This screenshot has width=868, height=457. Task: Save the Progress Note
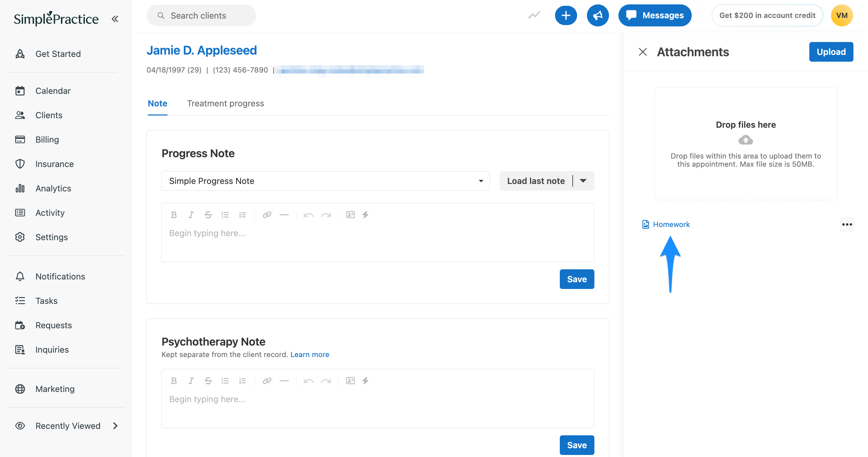coord(577,279)
